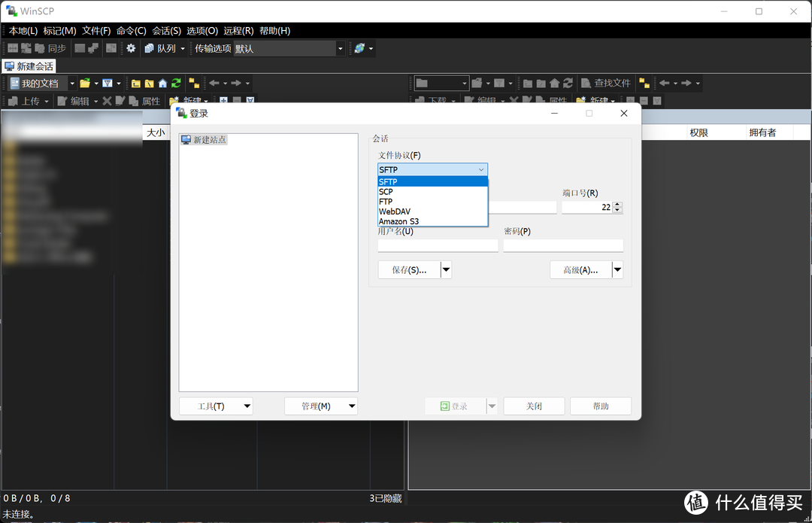Choose WebDAV in the file protocol dropdown
This screenshot has width=812, height=523.
(395, 211)
